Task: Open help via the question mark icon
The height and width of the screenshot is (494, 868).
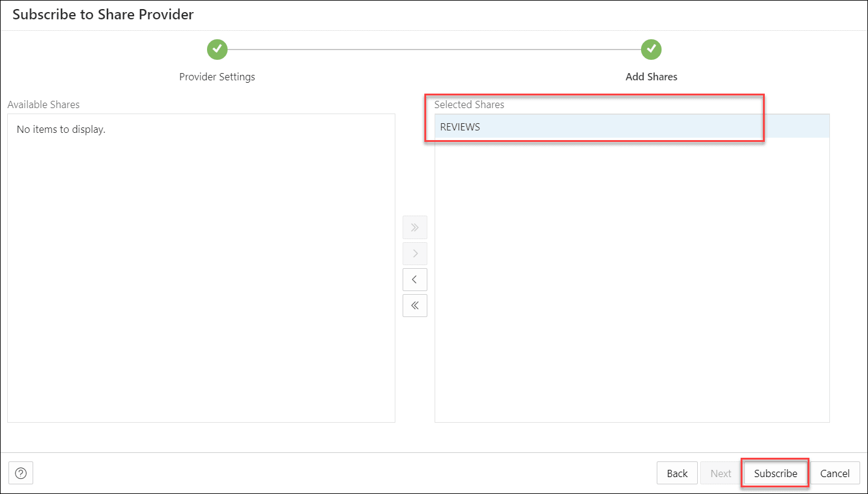Action: pyautogui.click(x=21, y=473)
